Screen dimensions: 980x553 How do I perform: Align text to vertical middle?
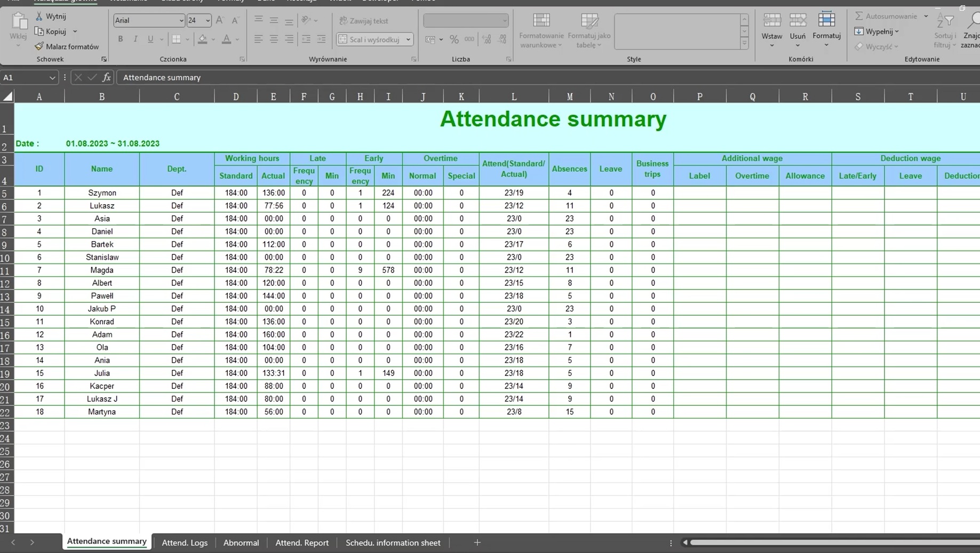tap(274, 20)
